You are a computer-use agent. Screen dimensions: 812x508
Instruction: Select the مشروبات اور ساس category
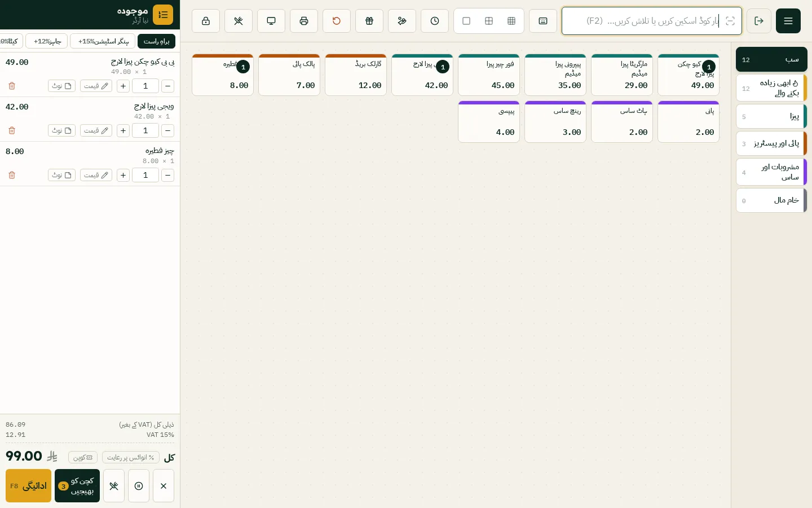coord(771,172)
